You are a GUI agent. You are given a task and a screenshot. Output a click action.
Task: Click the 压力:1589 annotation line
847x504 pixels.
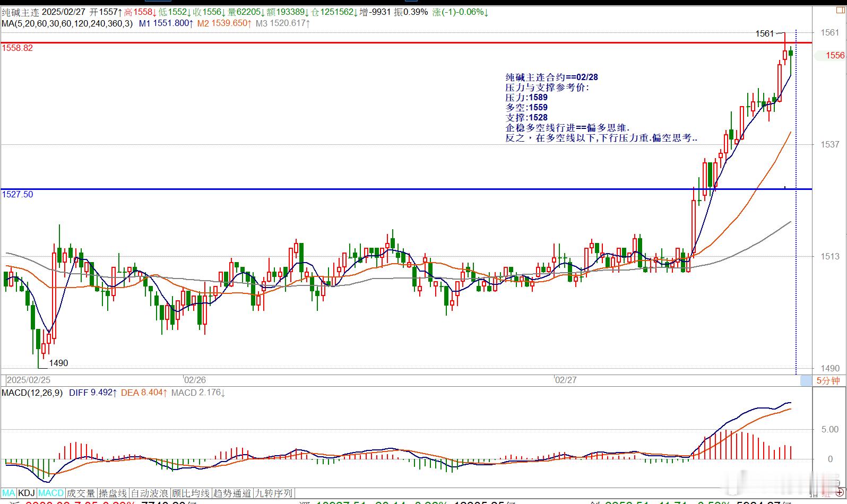pos(526,97)
